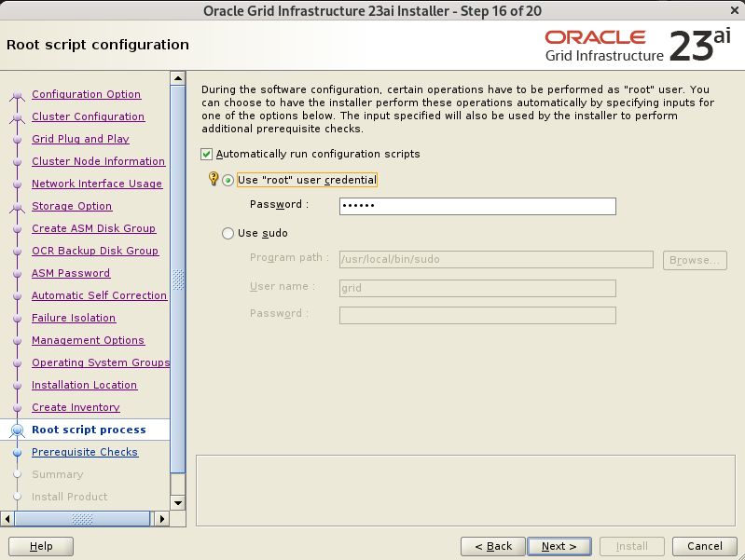Click the Help button
This screenshot has width=745, height=560.
(41, 546)
